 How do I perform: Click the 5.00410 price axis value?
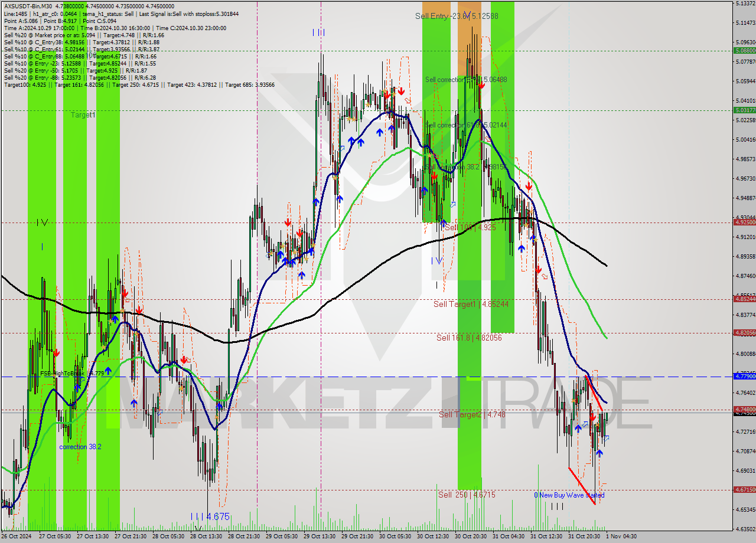745,139
